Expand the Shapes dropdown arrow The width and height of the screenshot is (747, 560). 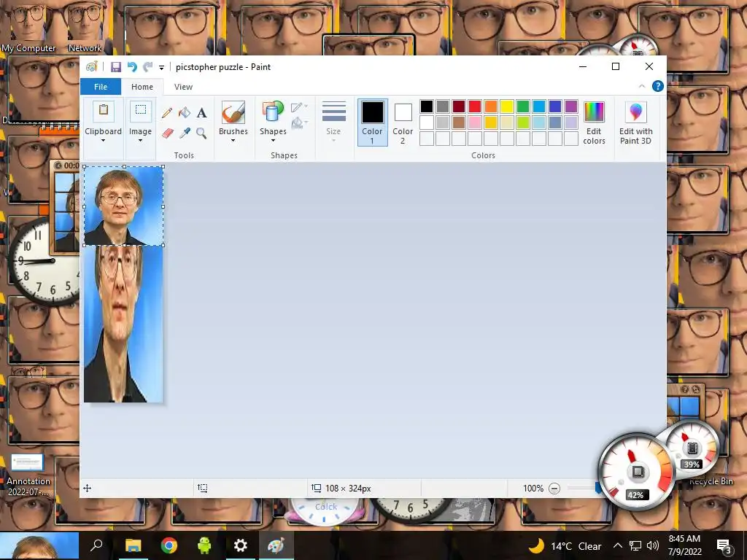click(273, 141)
